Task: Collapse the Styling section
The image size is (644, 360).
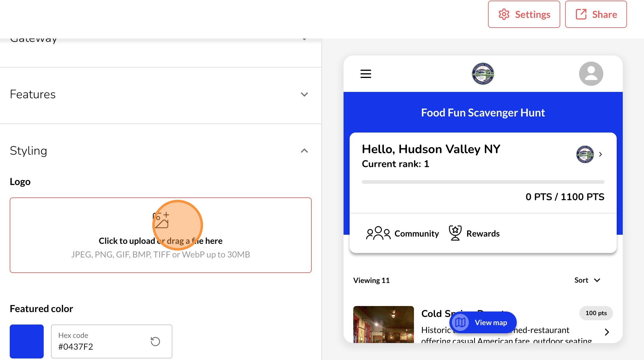Action: [304, 151]
